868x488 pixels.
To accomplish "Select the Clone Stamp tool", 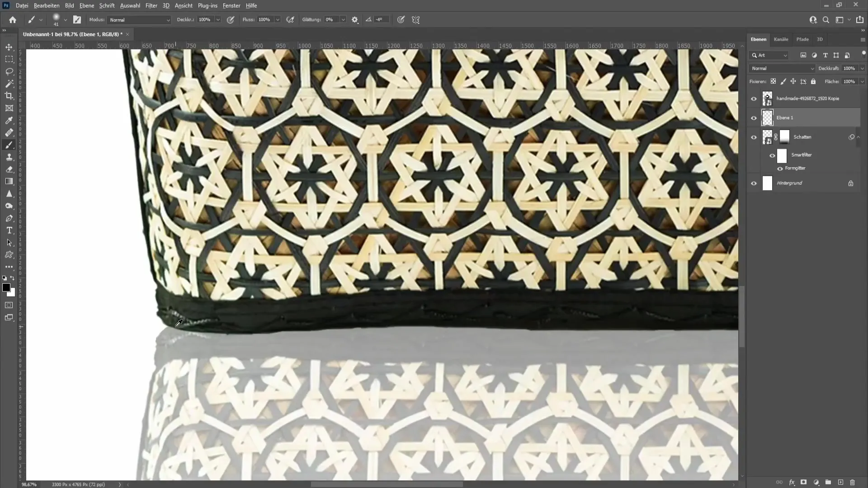I will 9,156.
